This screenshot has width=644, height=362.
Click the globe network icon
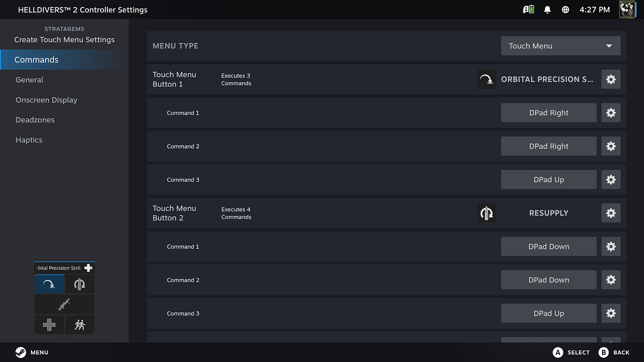point(565,9)
